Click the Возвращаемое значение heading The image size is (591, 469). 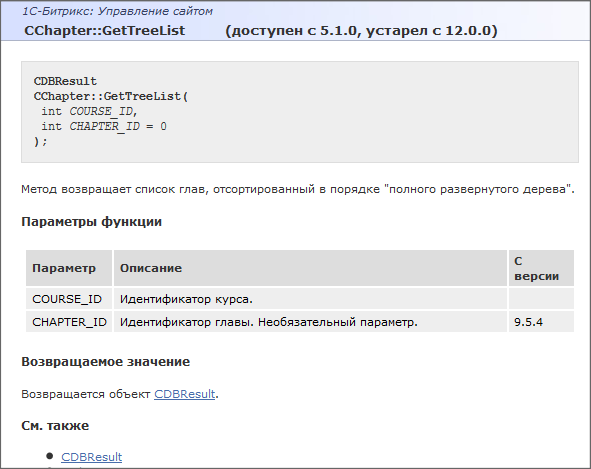tap(106, 362)
